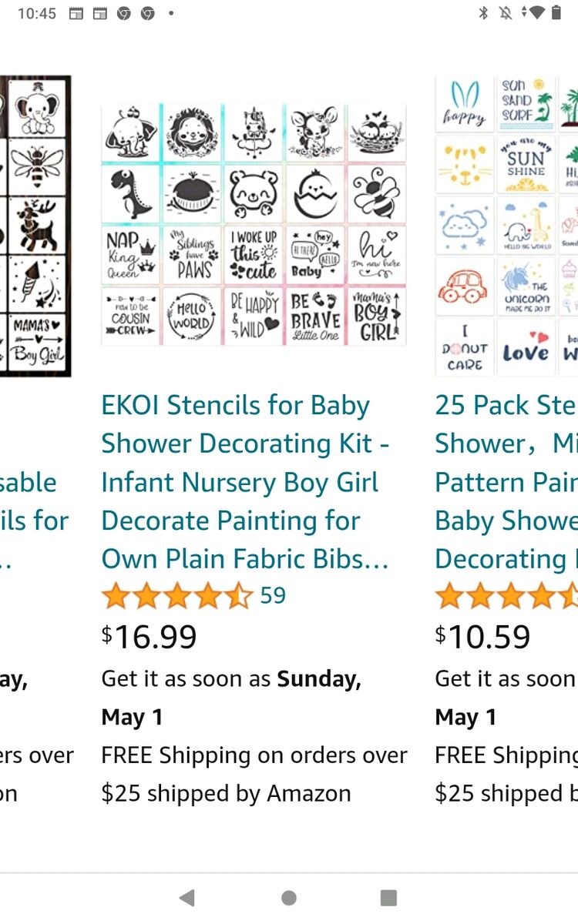Screen dimensions: 578x924
Task: Tap the 10:45 clock in status bar
Action: coord(36,13)
